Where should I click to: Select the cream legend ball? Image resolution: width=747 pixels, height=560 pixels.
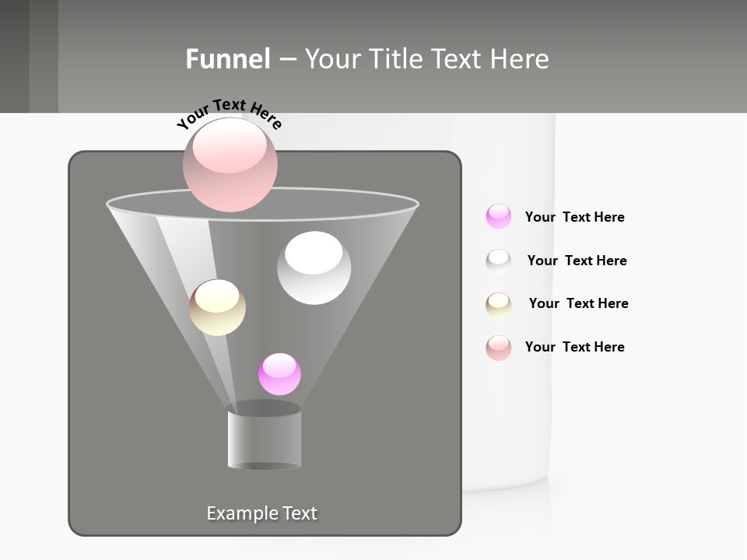tap(499, 304)
